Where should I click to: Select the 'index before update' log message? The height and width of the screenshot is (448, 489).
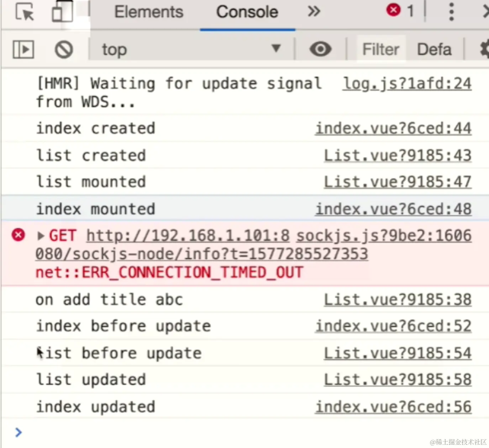tap(123, 326)
